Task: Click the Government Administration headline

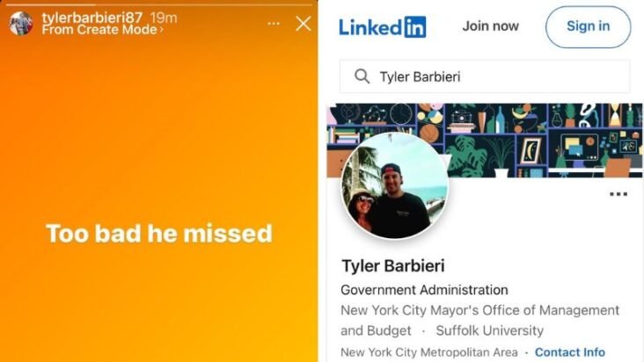Action: pyautogui.click(x=424, y=290)
